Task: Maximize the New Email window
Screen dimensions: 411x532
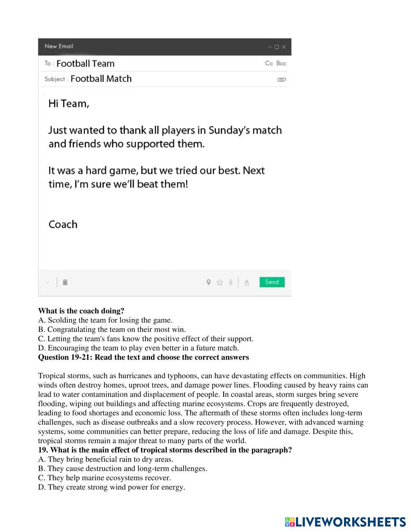Action: 277,47
